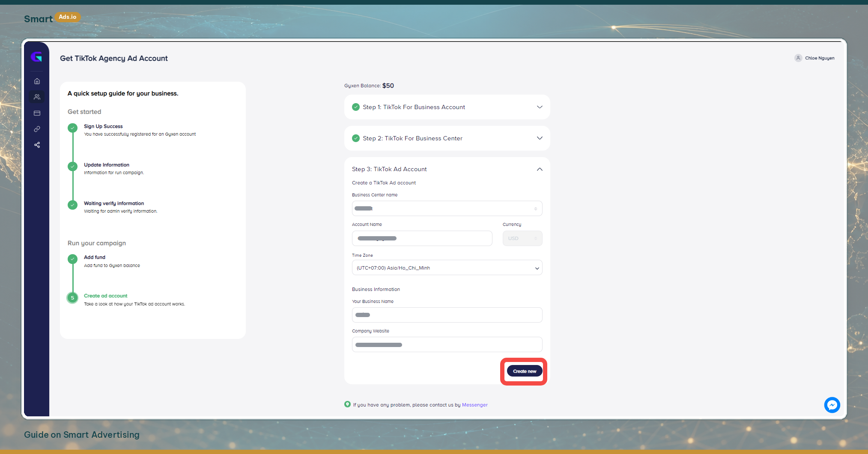Screen dimensions: 868x454
Task: Click the Company Website input field
Action: point(447,344)
